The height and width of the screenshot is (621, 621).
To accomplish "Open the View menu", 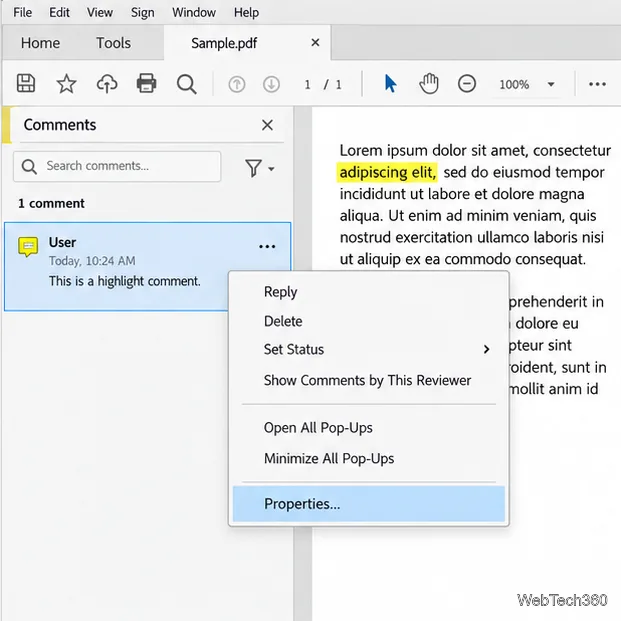I will [x=100, y=13].
